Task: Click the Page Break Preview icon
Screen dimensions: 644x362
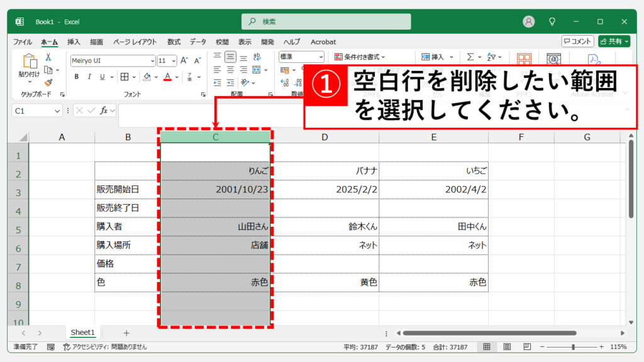Action: coord(528,346)
